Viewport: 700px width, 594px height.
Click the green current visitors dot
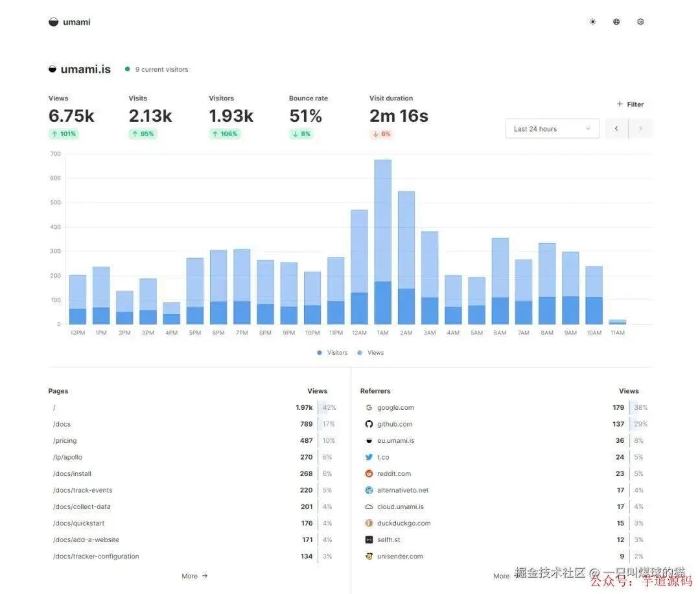[127, 69]
